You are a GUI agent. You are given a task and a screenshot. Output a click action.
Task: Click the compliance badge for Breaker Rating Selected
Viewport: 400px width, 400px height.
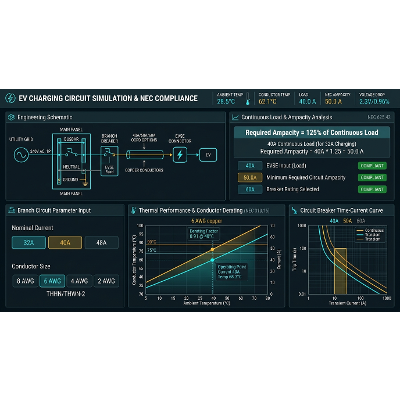coord(372,189)
